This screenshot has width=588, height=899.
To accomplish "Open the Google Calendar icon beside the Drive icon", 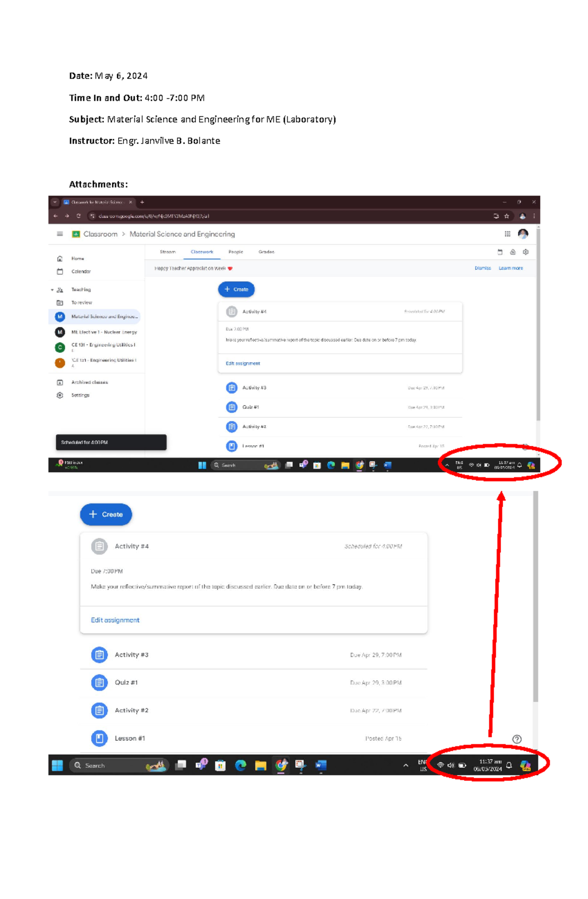I will click(x=500, y=252).
